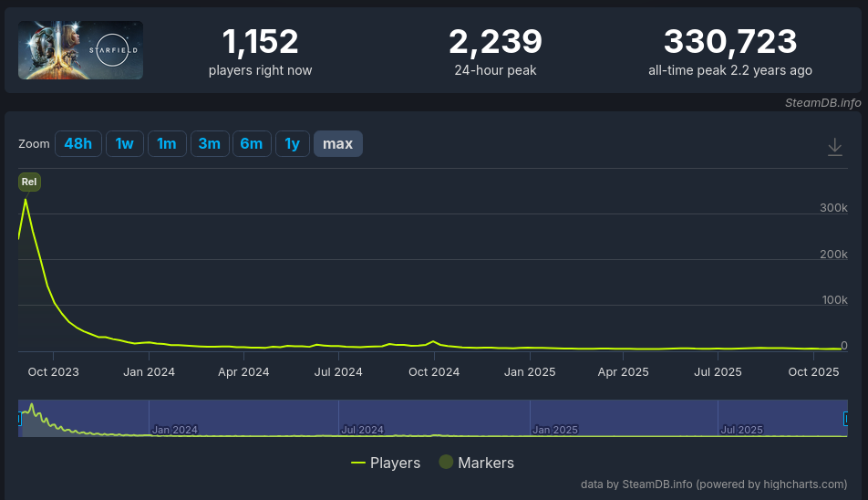Image resolution: width=868 pixels, height=500 pixels.
Task: Click the Apr 2025 x-axis label
Action: tap(624, 372)
